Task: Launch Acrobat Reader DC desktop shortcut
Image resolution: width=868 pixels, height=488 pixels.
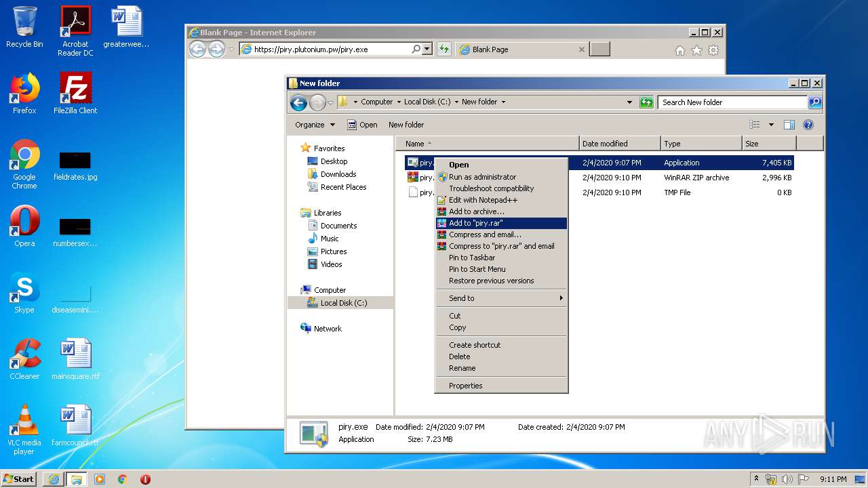Action: (75, 30)
